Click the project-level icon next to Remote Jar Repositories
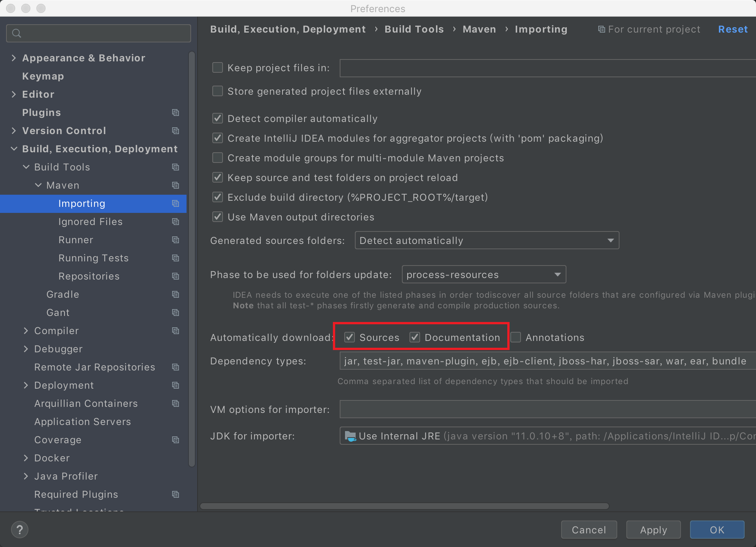This screenshot has width=756, height=547. click(175, 367)
